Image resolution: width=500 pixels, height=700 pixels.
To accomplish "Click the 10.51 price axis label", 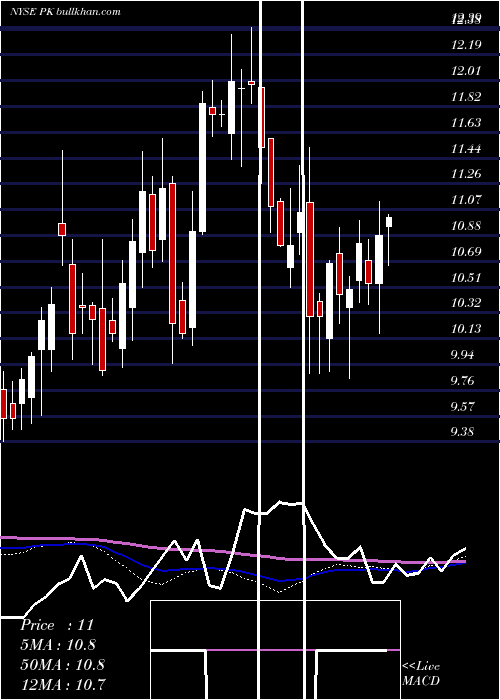I will click(467, 278).
